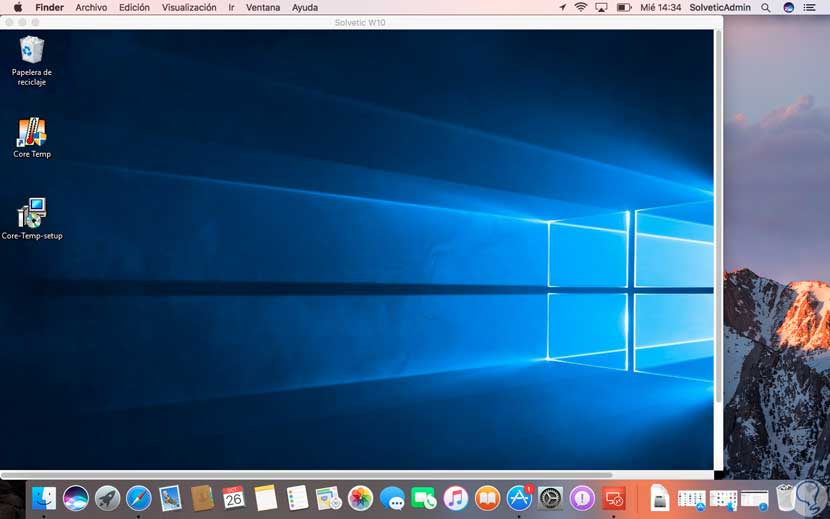This screenshot has height=519, width=830.
Task: Open the Finder menu
Action: 49,7
